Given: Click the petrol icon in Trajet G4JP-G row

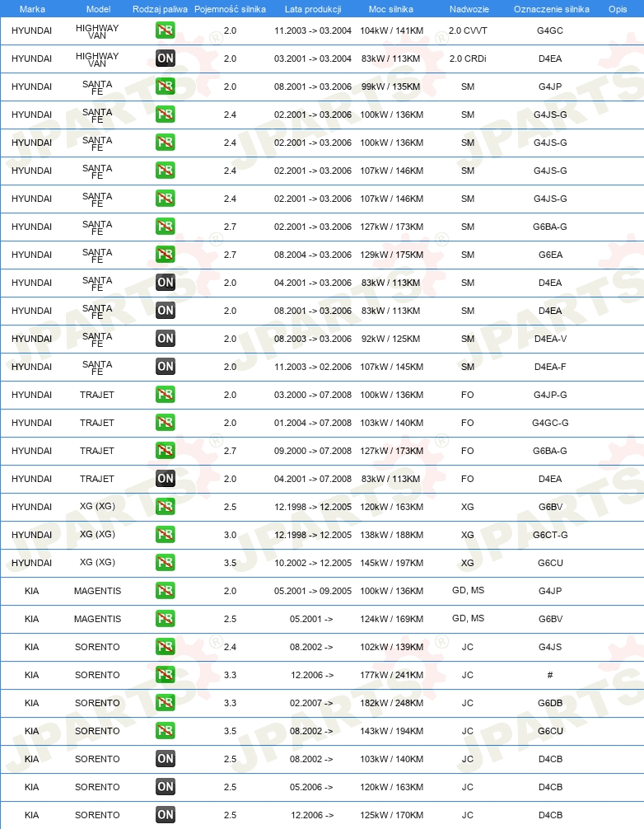Looking at the screenshot, I should coord(166,395).
